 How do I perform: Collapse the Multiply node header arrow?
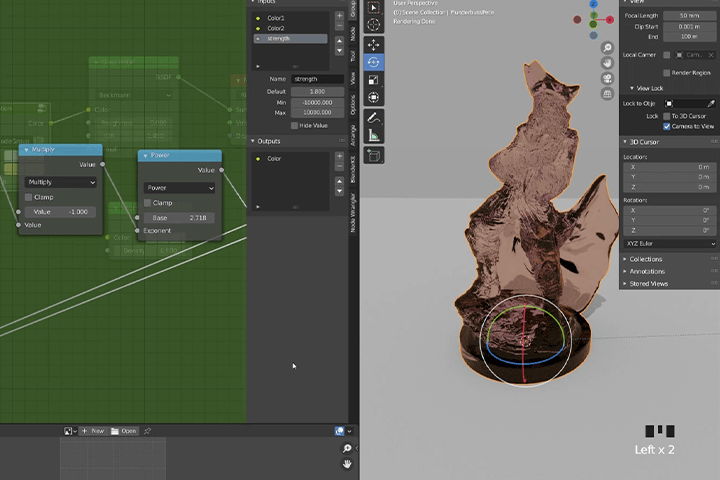point(26,150)
